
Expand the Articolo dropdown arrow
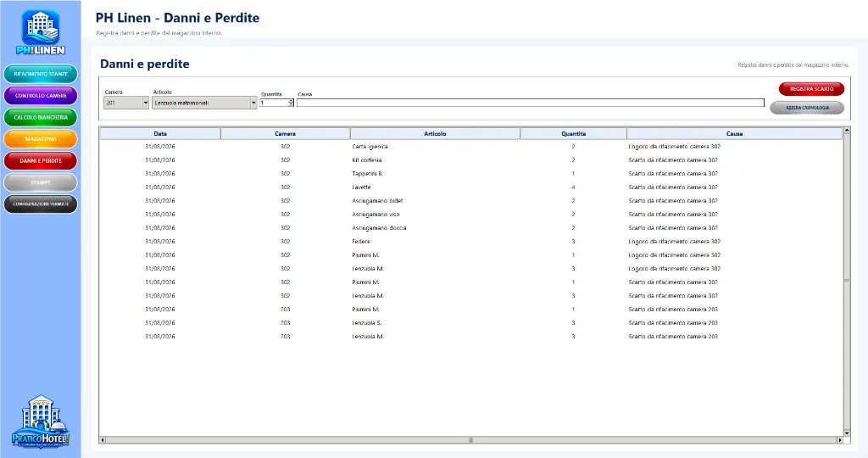pyautogui.click(x=253, y=103)
